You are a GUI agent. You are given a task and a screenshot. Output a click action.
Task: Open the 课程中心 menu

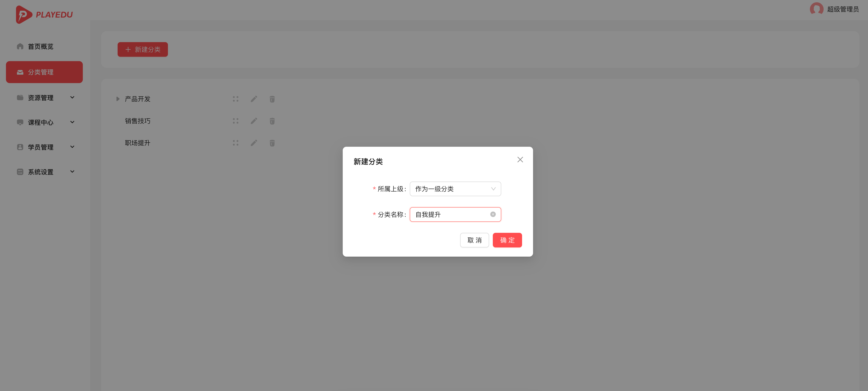[40, 122]
